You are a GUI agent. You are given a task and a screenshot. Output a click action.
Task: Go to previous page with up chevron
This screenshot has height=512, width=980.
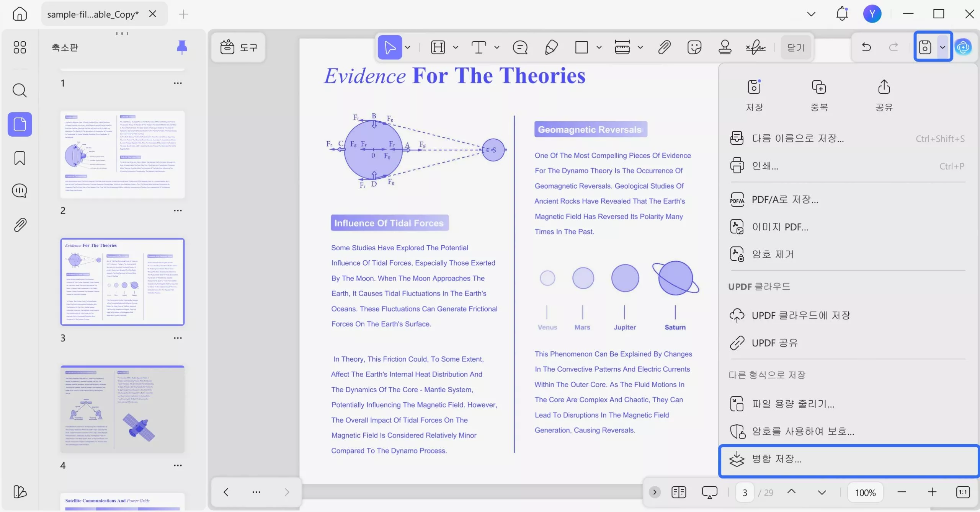791,492
